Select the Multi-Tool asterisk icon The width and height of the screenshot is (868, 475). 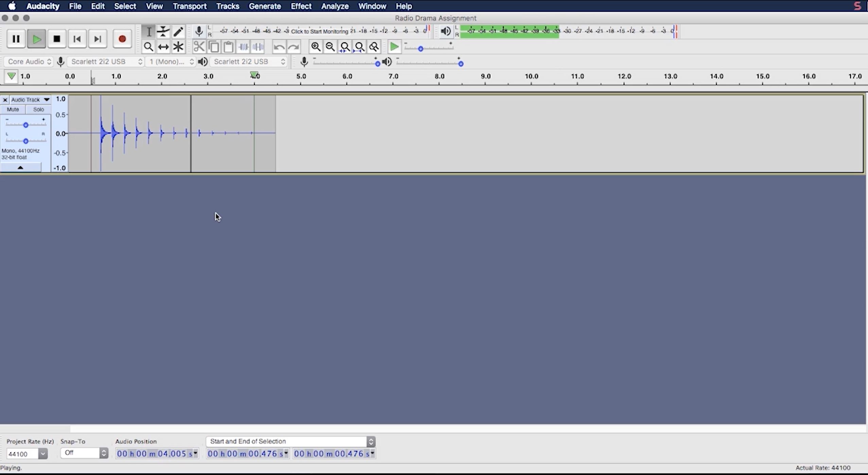point(178,47)
